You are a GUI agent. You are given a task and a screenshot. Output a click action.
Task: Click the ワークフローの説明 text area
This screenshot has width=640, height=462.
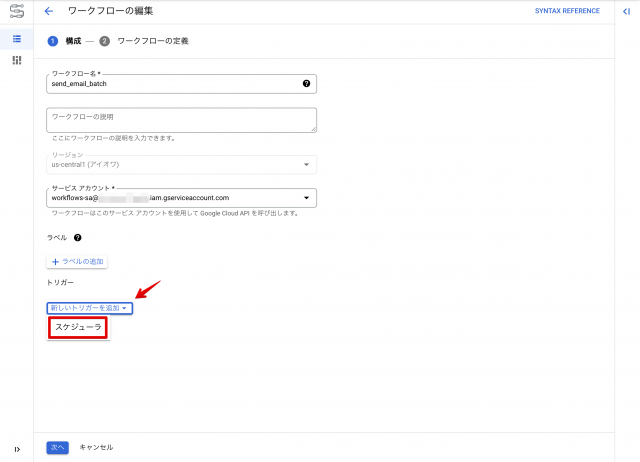(181, 120)
